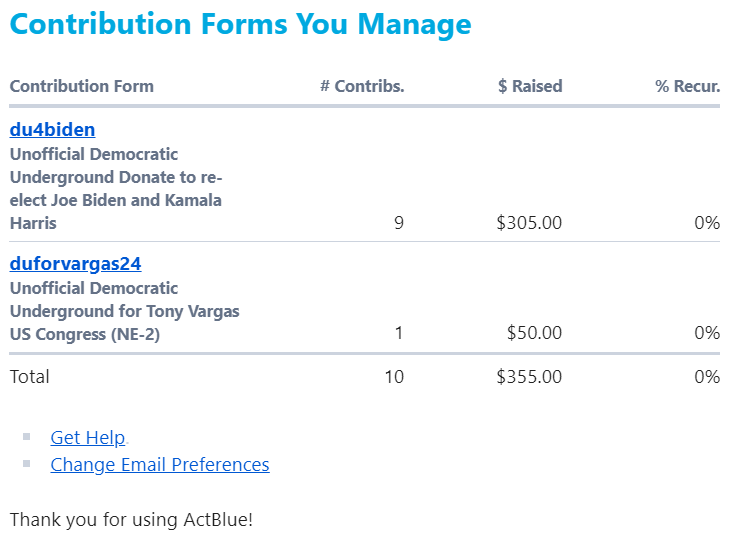Image resolution: width=733 pixels, height=540 pixels.
Task: Click the Contribution Forms You Manage heading
Action: 240,24
